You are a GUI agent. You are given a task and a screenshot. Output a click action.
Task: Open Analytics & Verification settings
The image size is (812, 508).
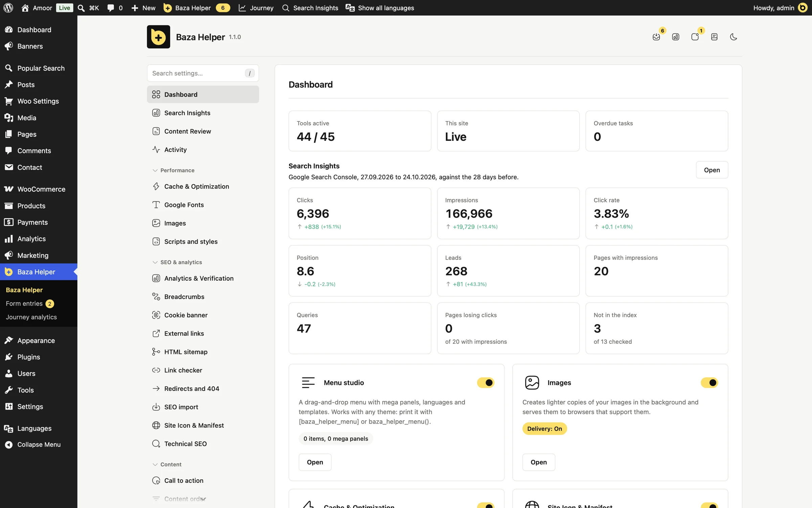[203, 278]
